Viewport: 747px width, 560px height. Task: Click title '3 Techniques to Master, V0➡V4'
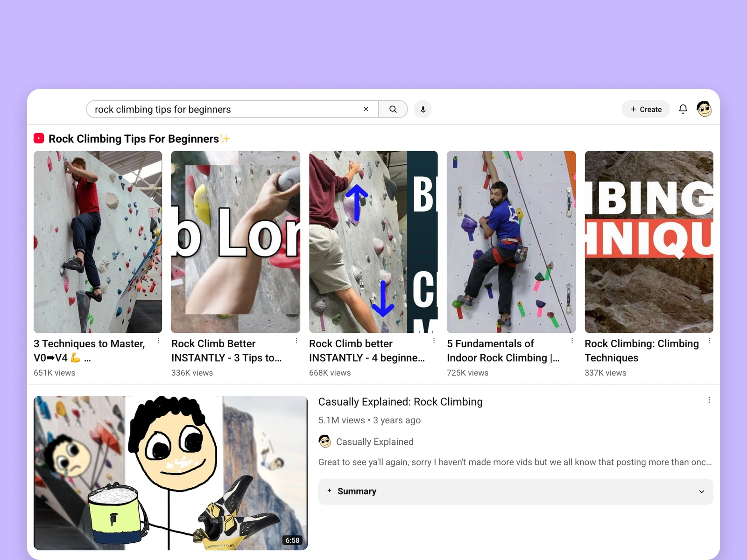(89, 351)
